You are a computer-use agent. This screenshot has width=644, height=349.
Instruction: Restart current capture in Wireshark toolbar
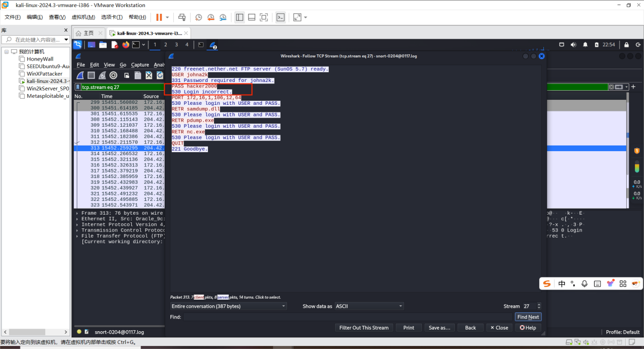(102, 75)
